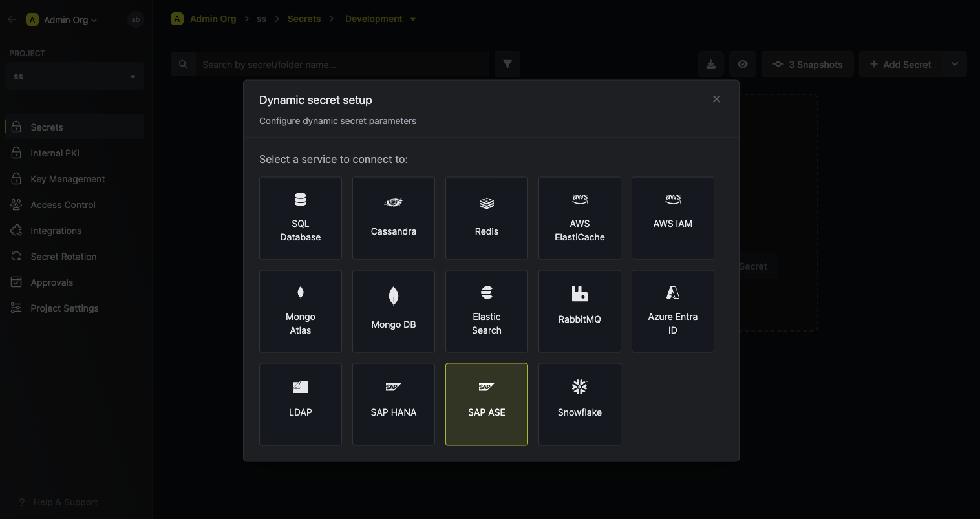
Task: Select the LDAP service card
Action: [x=301, y=404]
